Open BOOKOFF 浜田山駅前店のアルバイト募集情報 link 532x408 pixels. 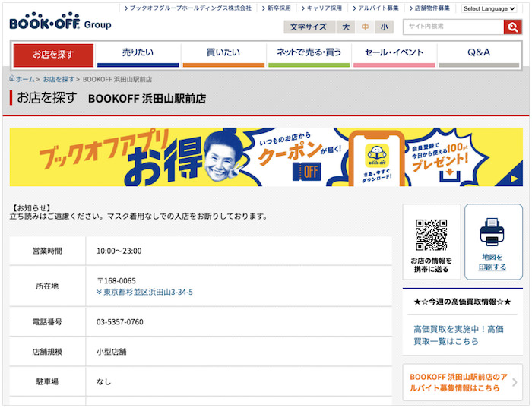[458, 382]
